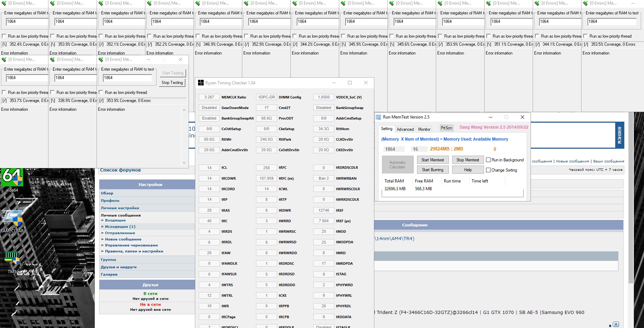The height and width of the screenshot is (328, 644).
Task: Open the Отправленные messages link
Action: click(120, 233)
